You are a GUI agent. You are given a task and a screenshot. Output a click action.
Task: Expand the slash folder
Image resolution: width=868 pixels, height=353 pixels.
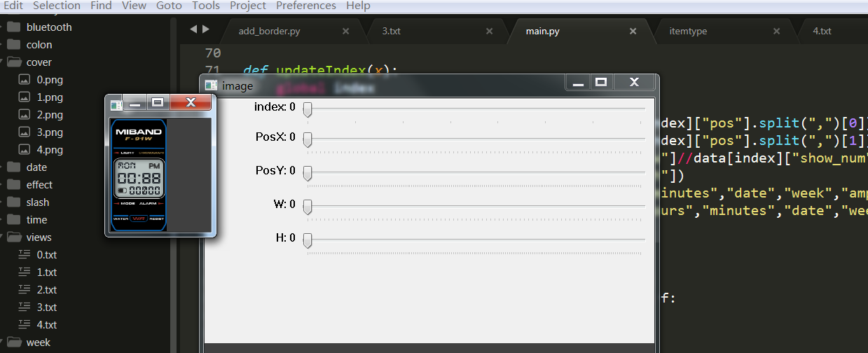coord(38,202)
